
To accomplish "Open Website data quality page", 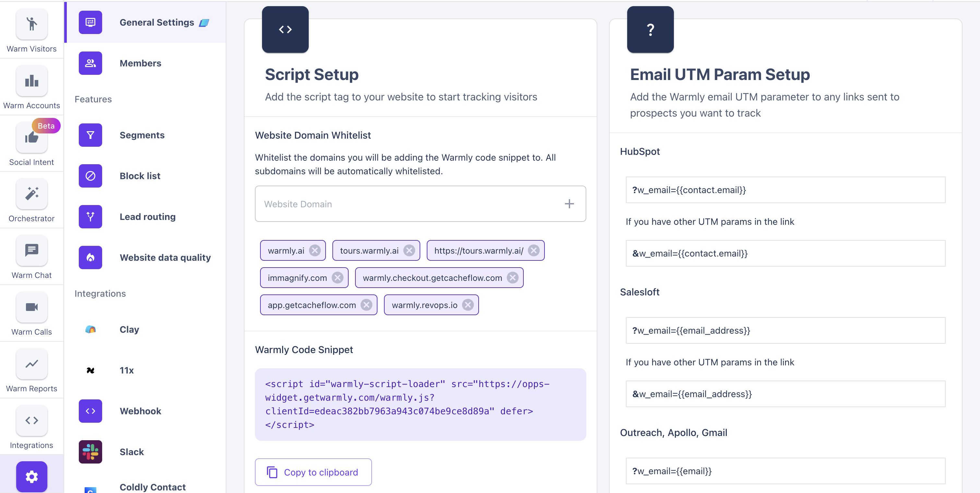I will (165, 257).
